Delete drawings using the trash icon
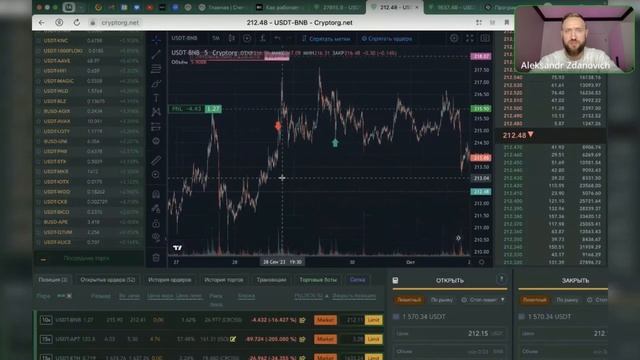This screenshot has height=360, width=640. pyautogui.click(x=156, y=258)
